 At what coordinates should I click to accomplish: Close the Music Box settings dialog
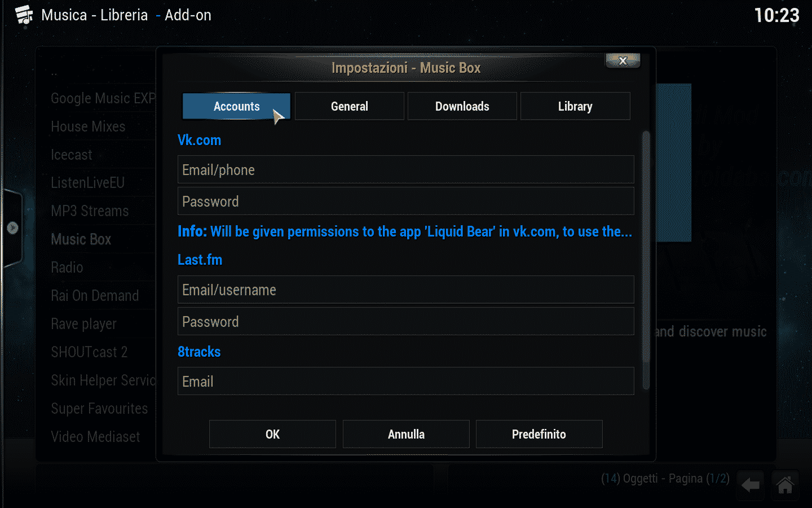[623, 60]
